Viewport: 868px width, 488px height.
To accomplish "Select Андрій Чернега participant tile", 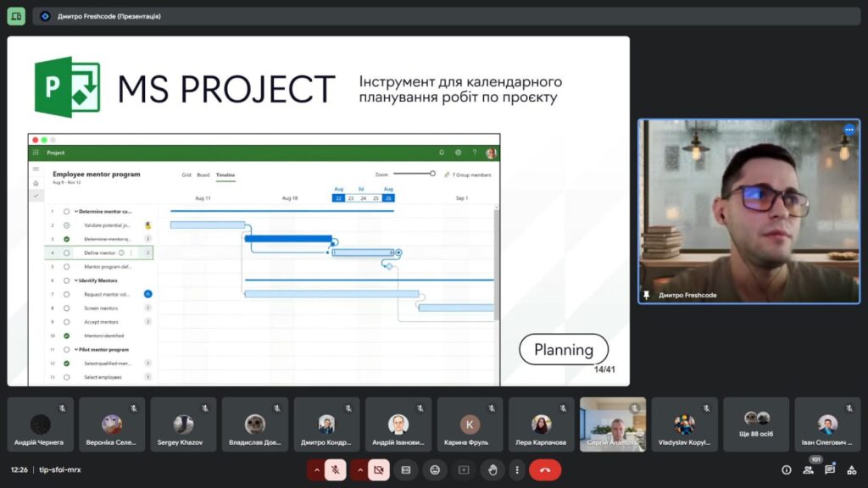I will click(40, 424).
